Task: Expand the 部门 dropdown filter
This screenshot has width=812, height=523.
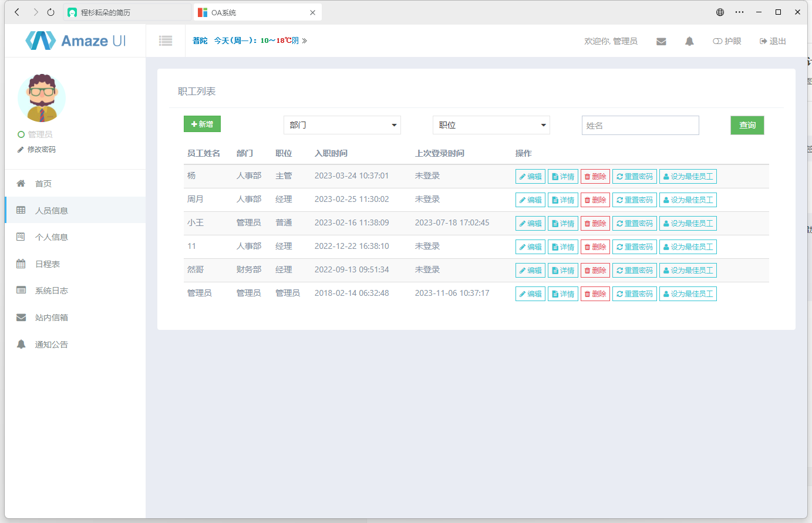Action: click(x=342, y=125)
